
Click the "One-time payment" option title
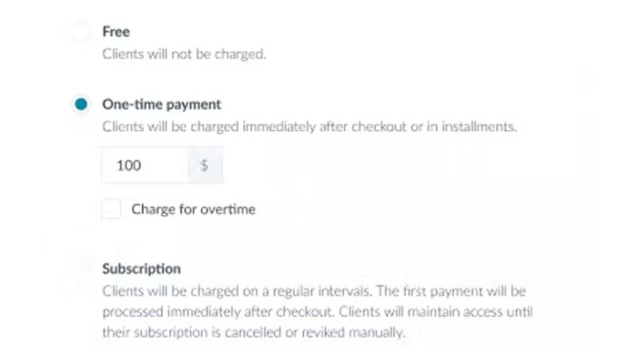coord(162,105)
